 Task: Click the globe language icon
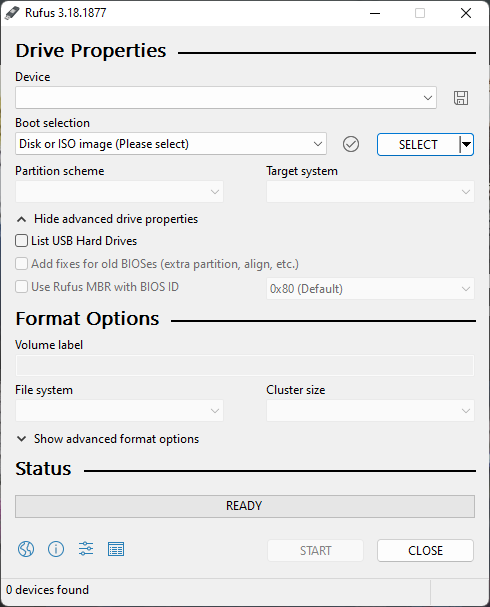(26, 549)
